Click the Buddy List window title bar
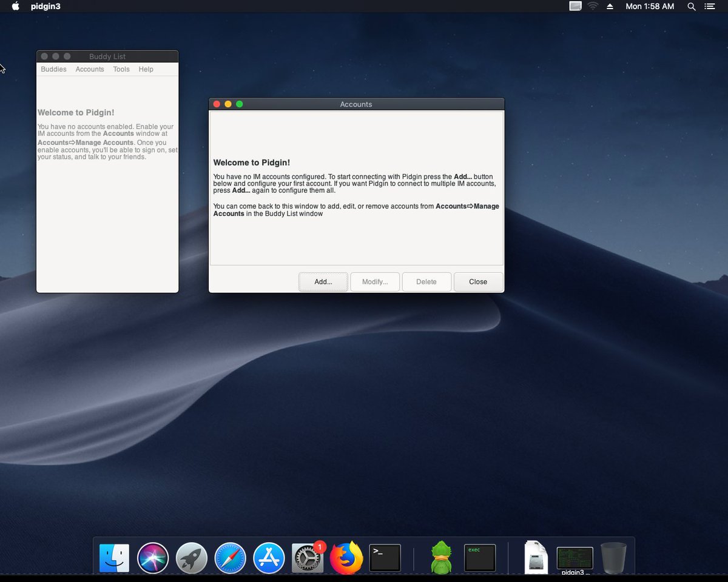728x582 pixels. point(107,56)
